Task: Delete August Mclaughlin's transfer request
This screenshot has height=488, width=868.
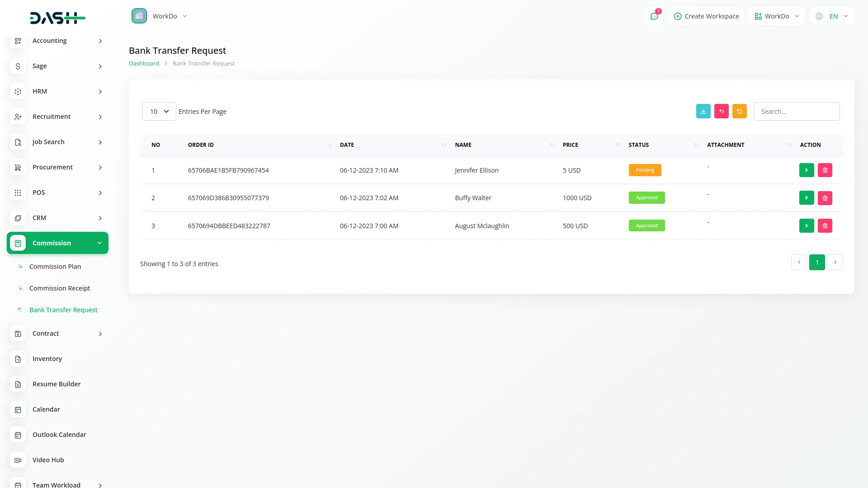Action: point(825,225)
